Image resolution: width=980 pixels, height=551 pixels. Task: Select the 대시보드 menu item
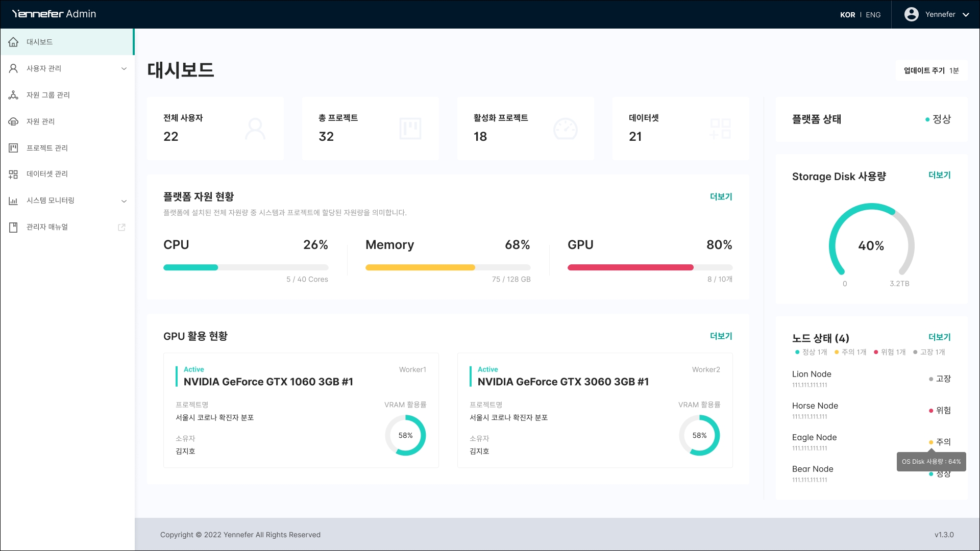coord(40,42)
